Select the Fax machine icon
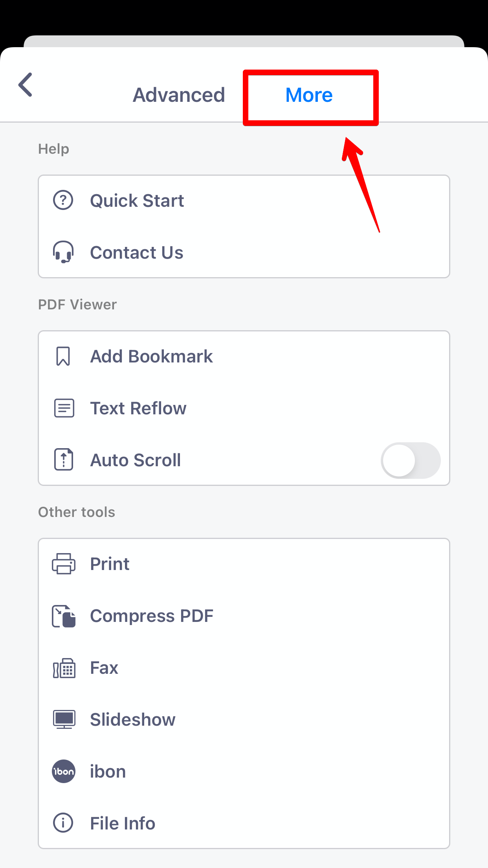This screenshot has width=488, height=868. coord(63,667)
